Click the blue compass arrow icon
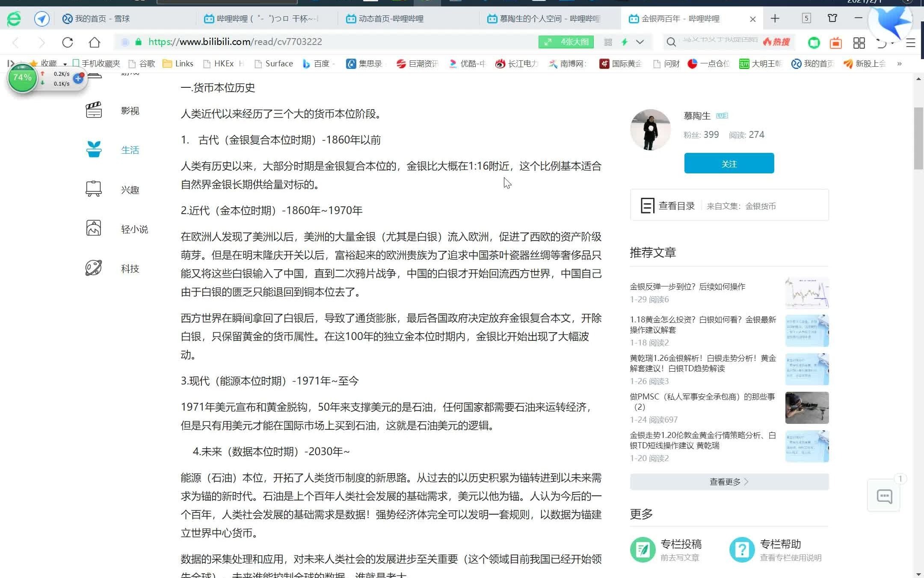Screen dimensions: 924x578 coord(41,18)
